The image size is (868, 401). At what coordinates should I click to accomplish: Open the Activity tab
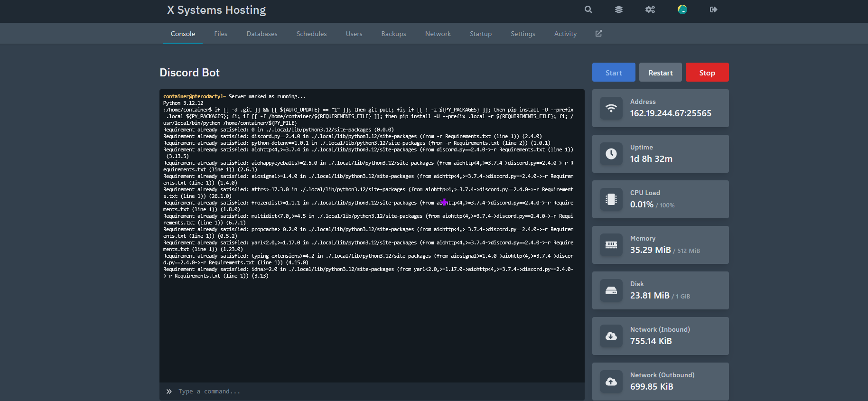(x=566, y=34)
